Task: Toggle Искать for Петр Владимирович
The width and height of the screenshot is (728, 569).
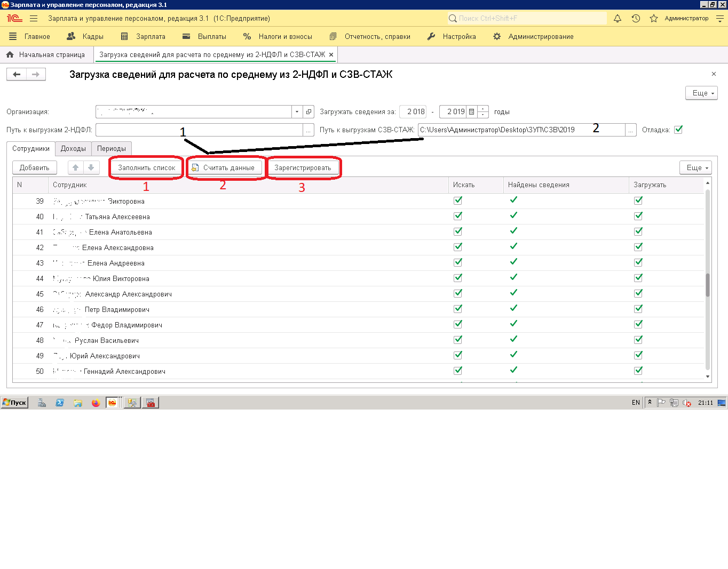Action: [457, 309]
